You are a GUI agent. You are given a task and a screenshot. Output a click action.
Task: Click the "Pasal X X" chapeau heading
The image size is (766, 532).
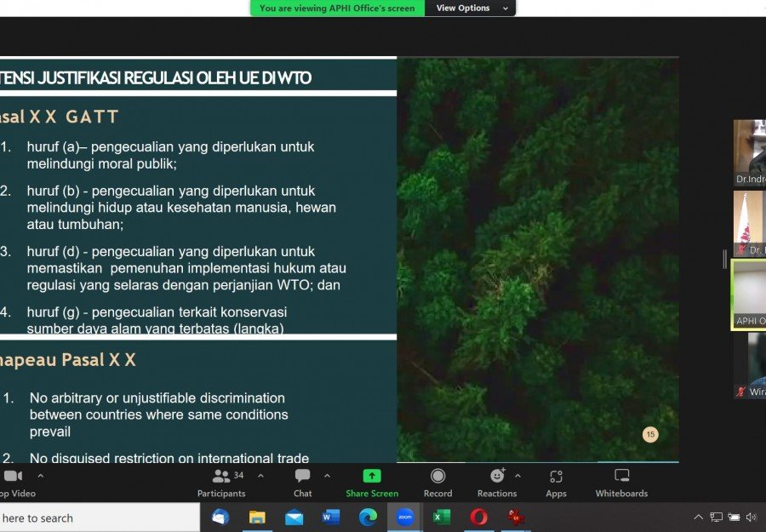click(99, 360)
